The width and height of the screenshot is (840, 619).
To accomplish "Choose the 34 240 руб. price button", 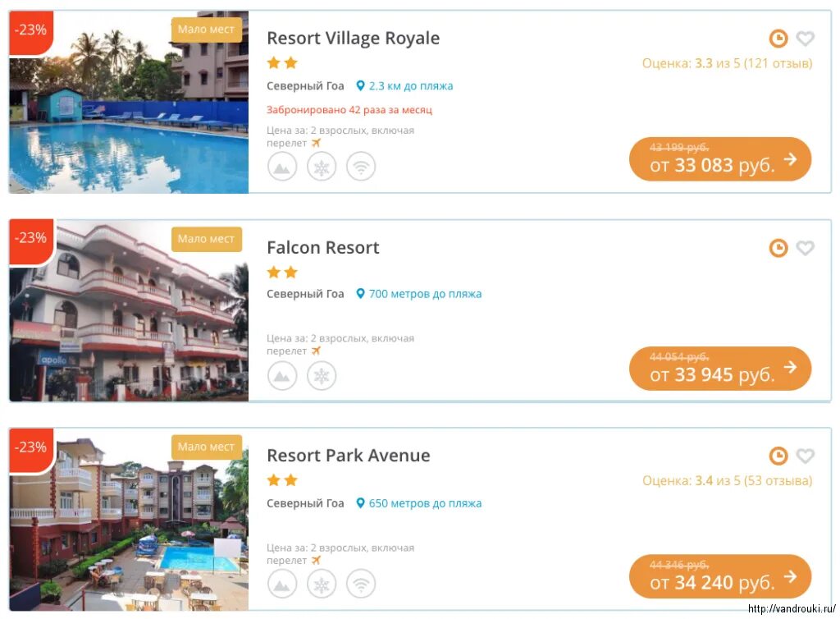I will (x=720, y=576).
